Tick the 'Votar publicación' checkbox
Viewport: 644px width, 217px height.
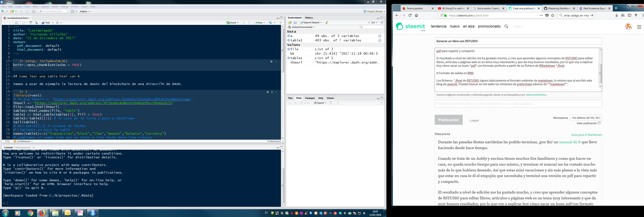coord(599,123)
